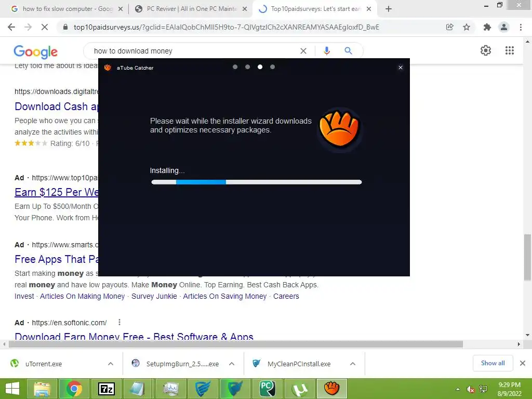Screen dimensions: 532x399
Task: Close the PC Reviver tab
Action: point(245,9)
